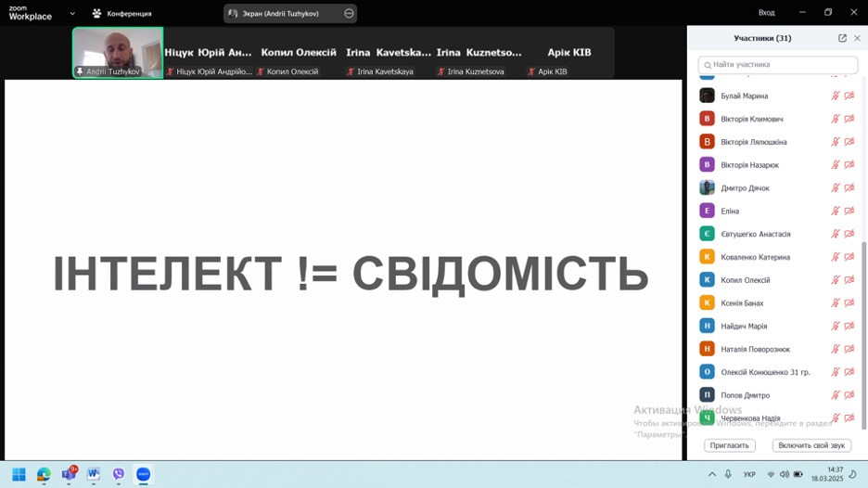Click camera icon for Ксенія Банах
Screen dimensions: 868x488
coord(849,303)
